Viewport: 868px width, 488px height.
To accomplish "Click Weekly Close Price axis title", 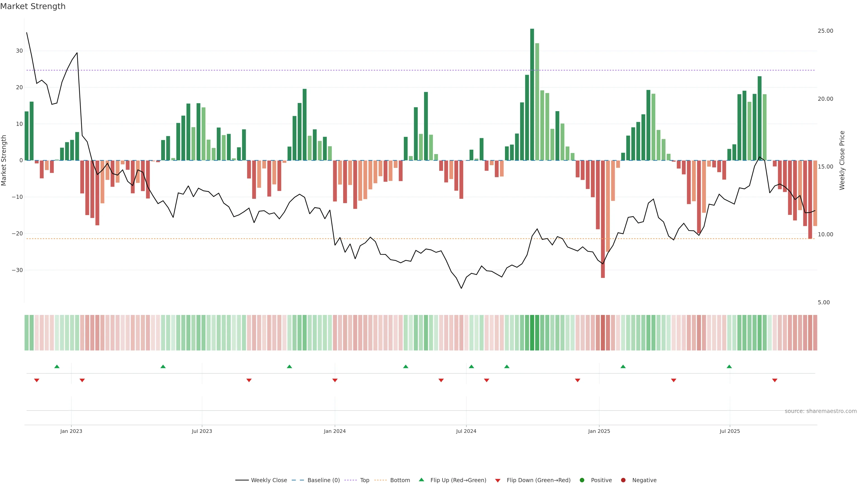I will point(842,160).
